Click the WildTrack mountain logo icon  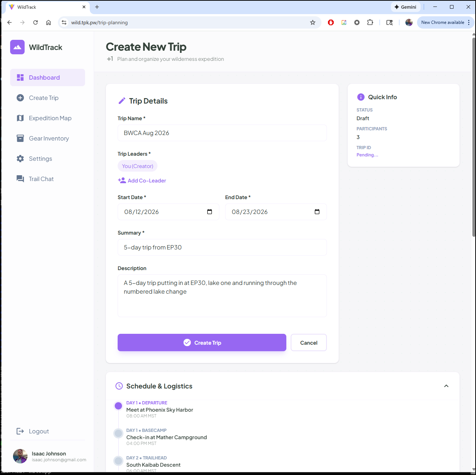(17, 47)
